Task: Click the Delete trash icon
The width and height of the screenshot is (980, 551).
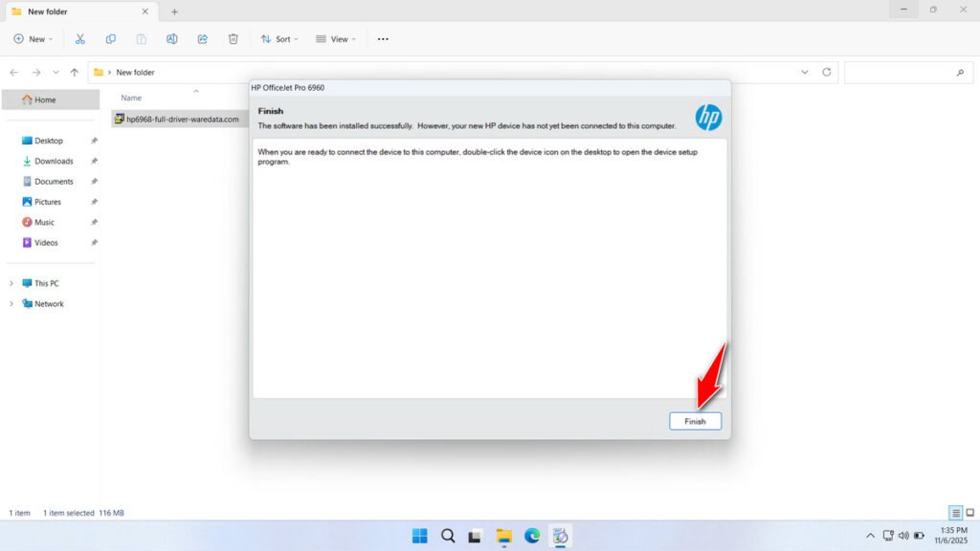Action: coord(232,38)
